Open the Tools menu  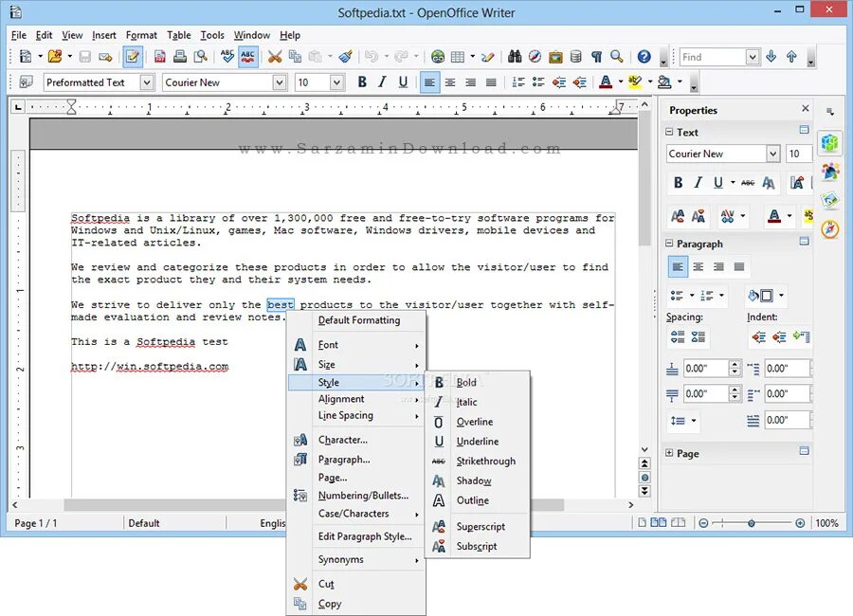click(x=212, y=35)
